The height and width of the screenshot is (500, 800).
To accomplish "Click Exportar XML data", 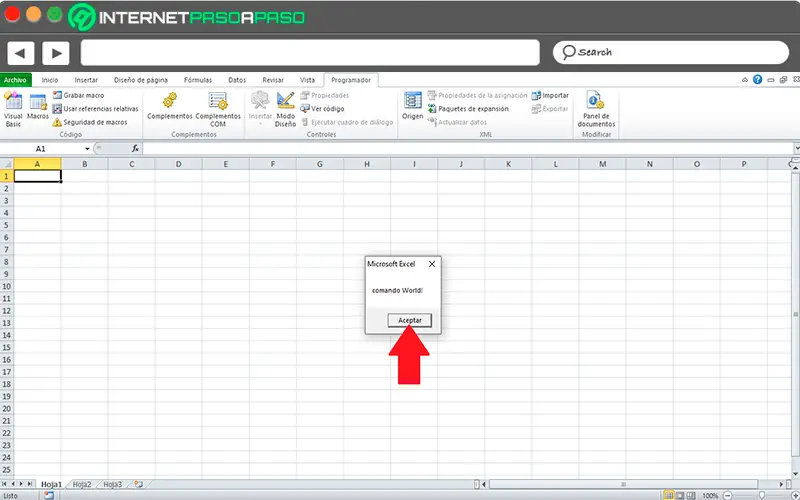I will point(550,109).
